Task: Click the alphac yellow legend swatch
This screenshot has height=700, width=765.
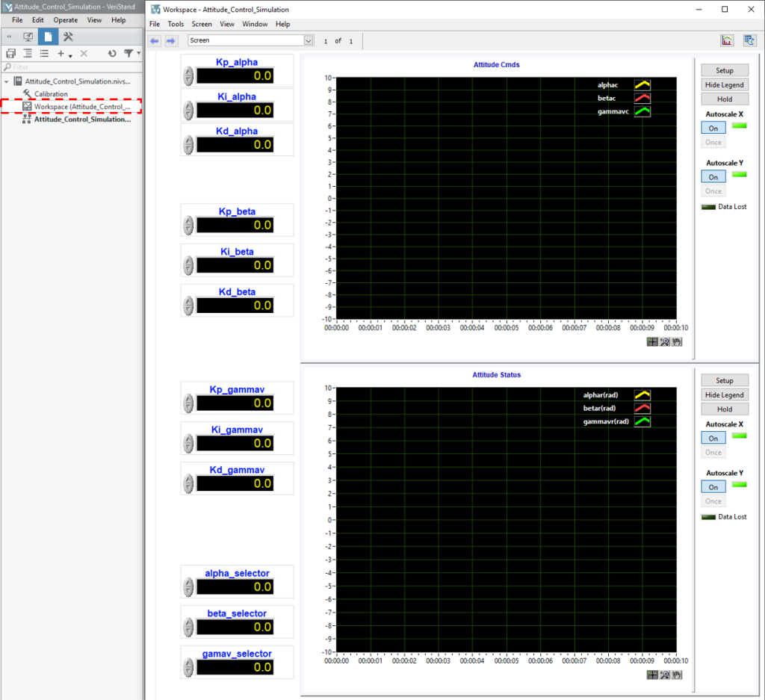Action: coord(642,85)
